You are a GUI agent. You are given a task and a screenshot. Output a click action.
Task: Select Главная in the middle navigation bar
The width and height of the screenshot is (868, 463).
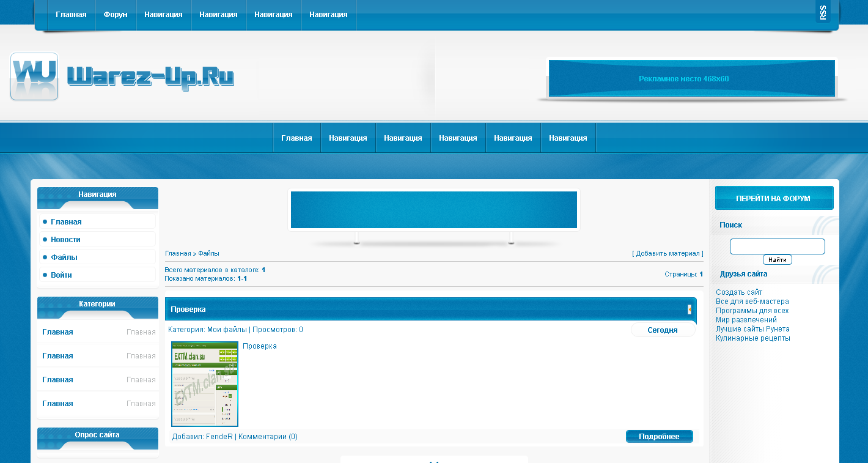click(296, 138)
